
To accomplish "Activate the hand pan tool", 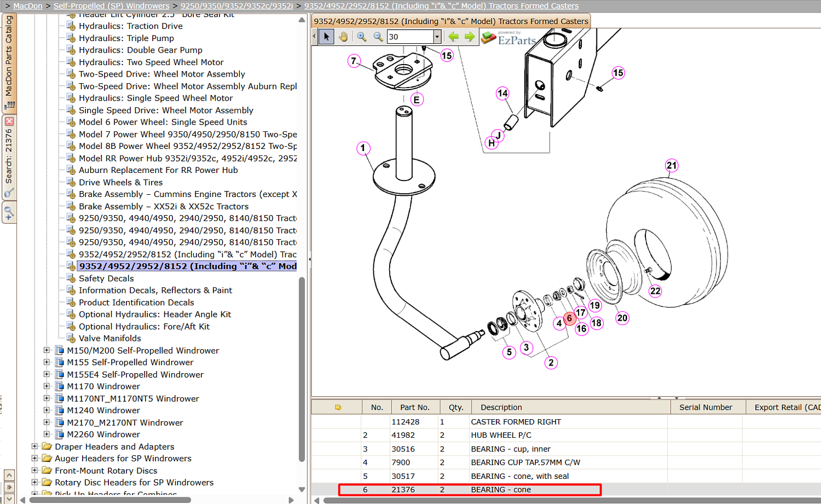I will tap(343, 37).
